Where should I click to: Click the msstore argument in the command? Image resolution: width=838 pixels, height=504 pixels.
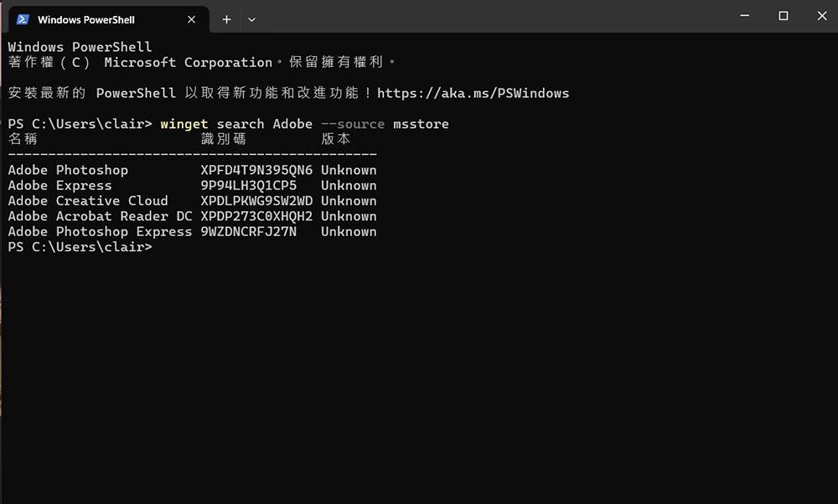(x=421, y=124)
